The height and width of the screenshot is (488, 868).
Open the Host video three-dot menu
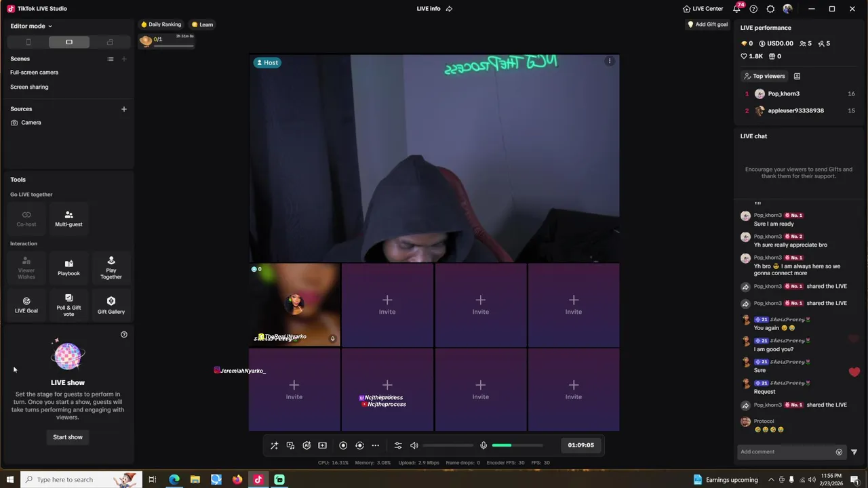pos(610,62)
